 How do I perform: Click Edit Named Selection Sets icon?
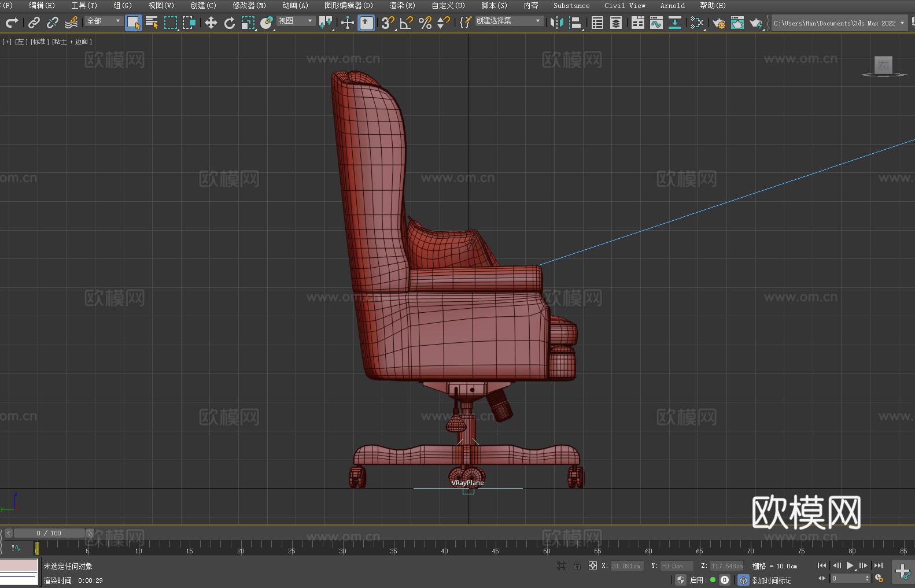(466, 23)
